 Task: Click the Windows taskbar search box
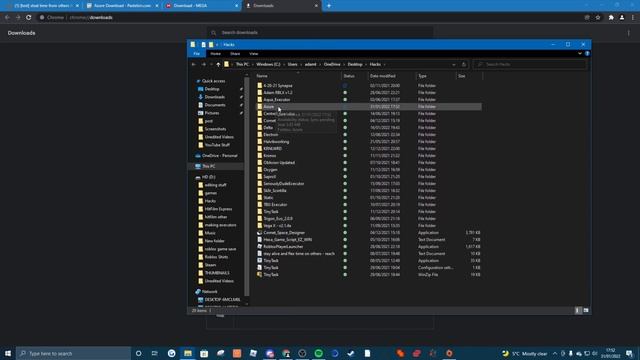(73, 353)
